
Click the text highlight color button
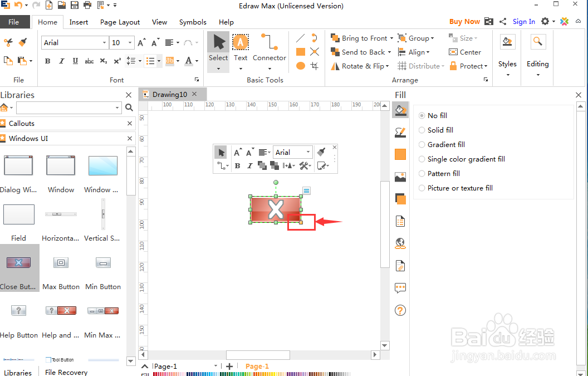click(170, 61)
